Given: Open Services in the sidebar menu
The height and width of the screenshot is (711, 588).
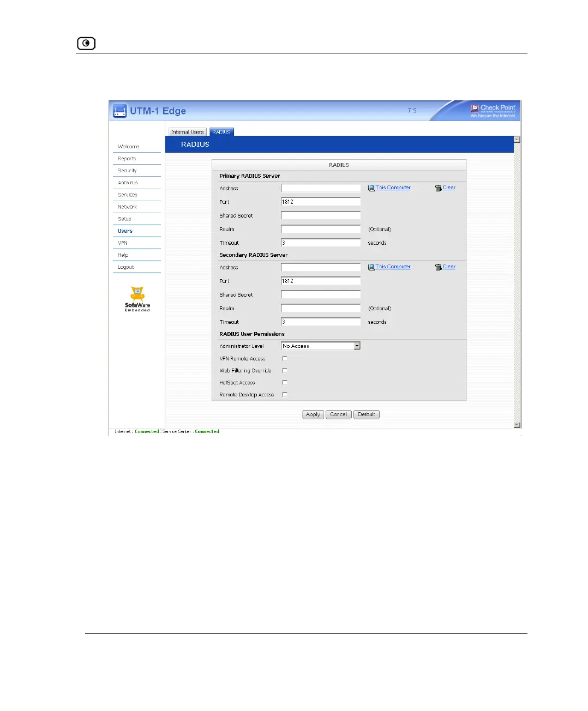Looking at the screenshot, I should click(x=128, y=195).
